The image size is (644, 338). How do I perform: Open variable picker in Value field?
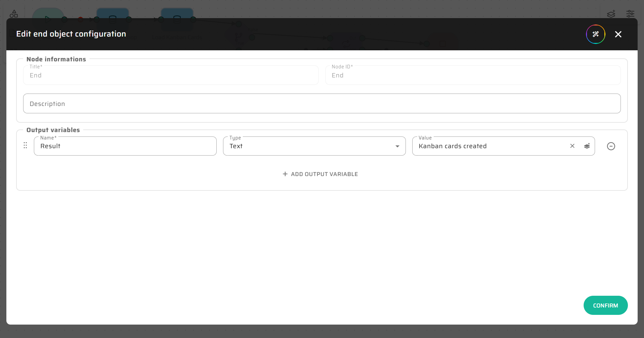click(x=587, y=146)
